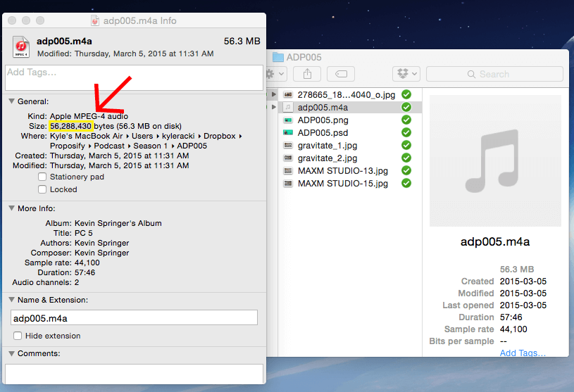574x392 pixels.
Task: Click the Duration 57:46 value in Info window
Action: pyautogui.click(x=85, y=272)
